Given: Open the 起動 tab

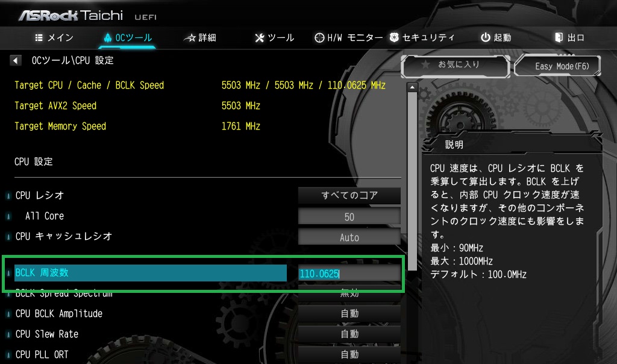Looking at the screenshot, I should (x=496, y=38).
